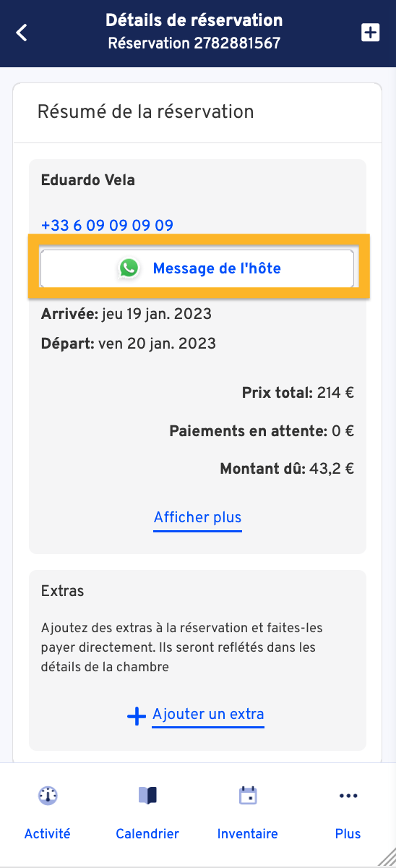
Task: Click the guest name Eduardo Vela
Action: [87, 180]
